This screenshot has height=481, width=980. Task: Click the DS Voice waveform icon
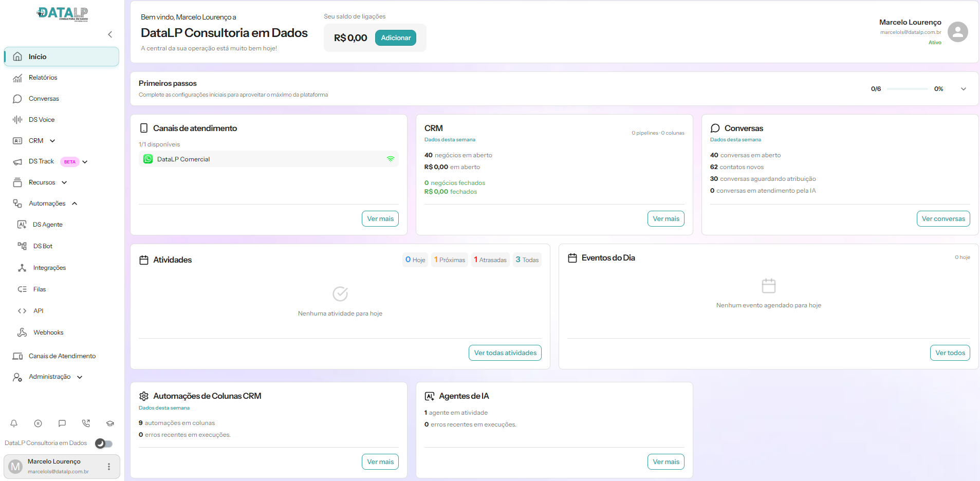pyautogui.click(x=17, y=120)
